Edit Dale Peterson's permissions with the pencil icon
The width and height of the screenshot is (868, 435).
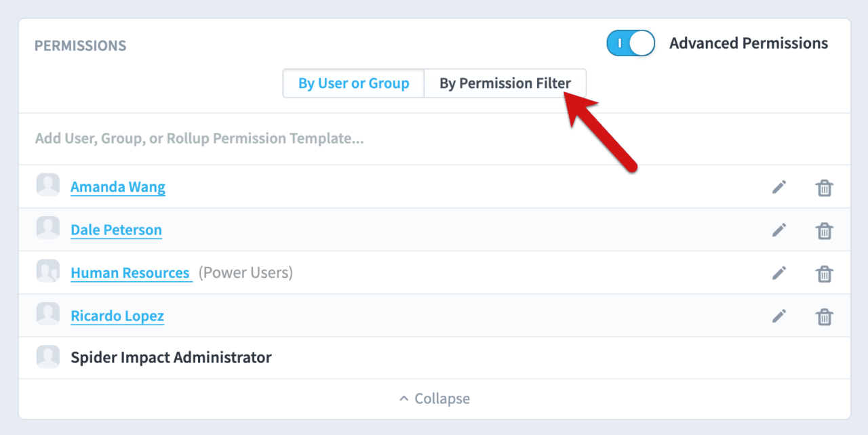click(x=779, y=230)
